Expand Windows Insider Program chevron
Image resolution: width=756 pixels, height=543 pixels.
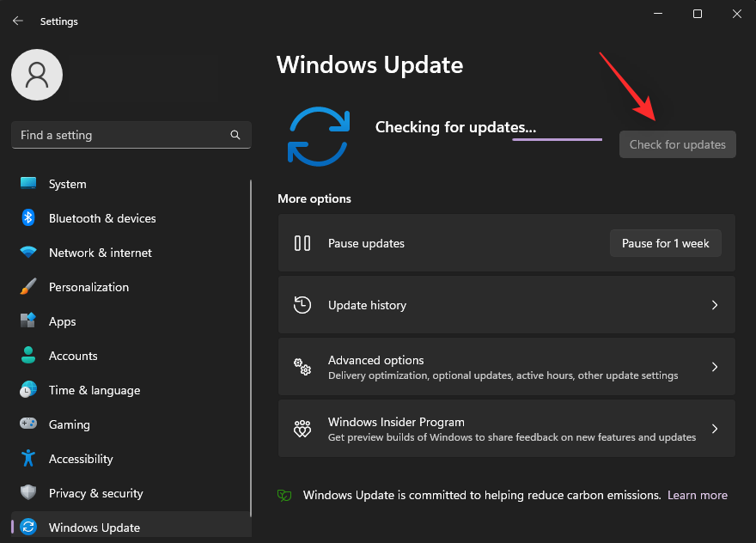pyautogui.click(x=715, y=428)
